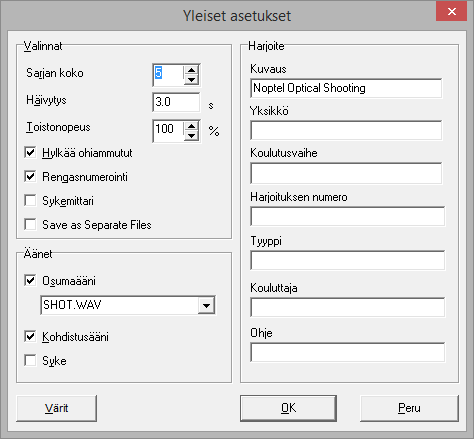The height and width of the screenshot is (439, 474).
Task: Enable Syke sound checkbox
Action: [30, 361]
